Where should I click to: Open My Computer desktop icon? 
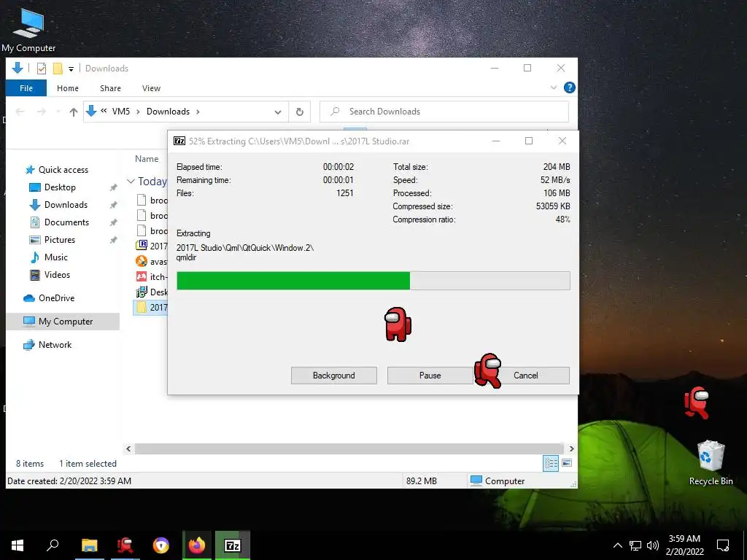pyautogui.click(x=28, y=29)
